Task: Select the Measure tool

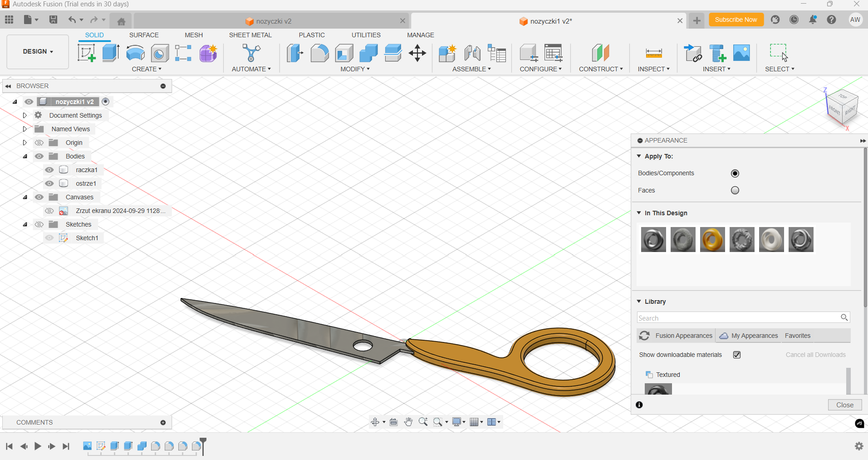Action: pyautogui.click(x=654, y=53)
